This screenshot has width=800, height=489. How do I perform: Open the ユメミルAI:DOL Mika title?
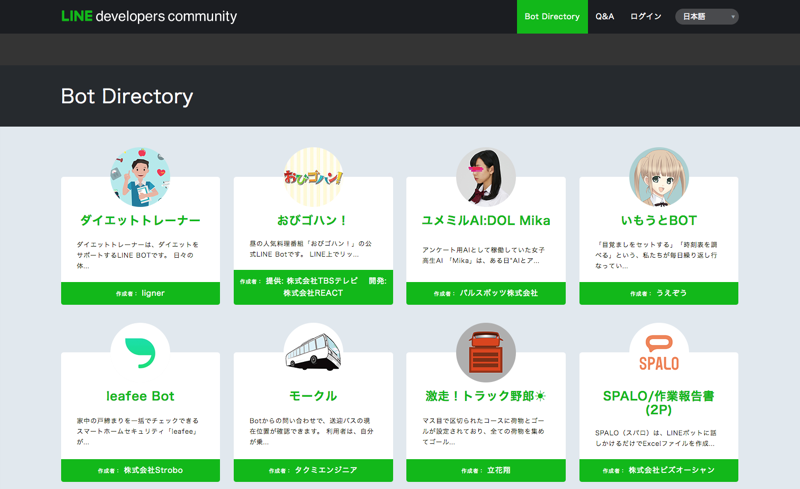click(x=486, y=221)
